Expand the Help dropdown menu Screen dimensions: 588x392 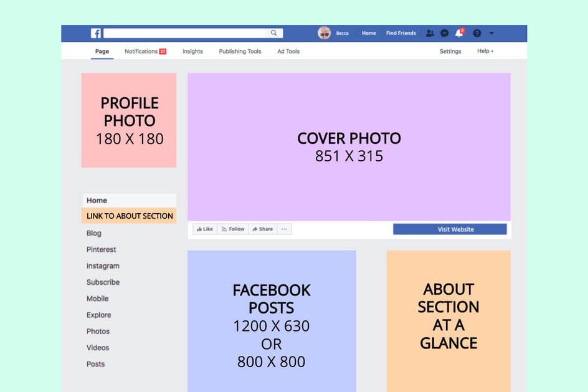484,51
